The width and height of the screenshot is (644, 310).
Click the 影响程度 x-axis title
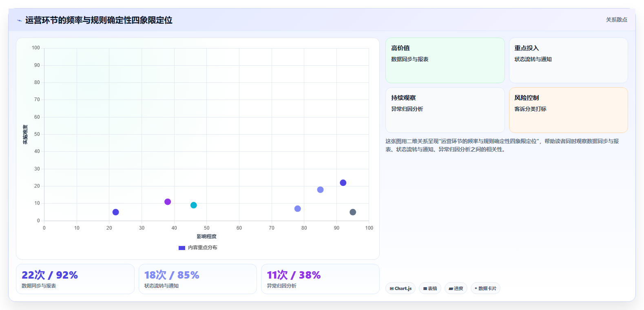click(x=207, y=237)
